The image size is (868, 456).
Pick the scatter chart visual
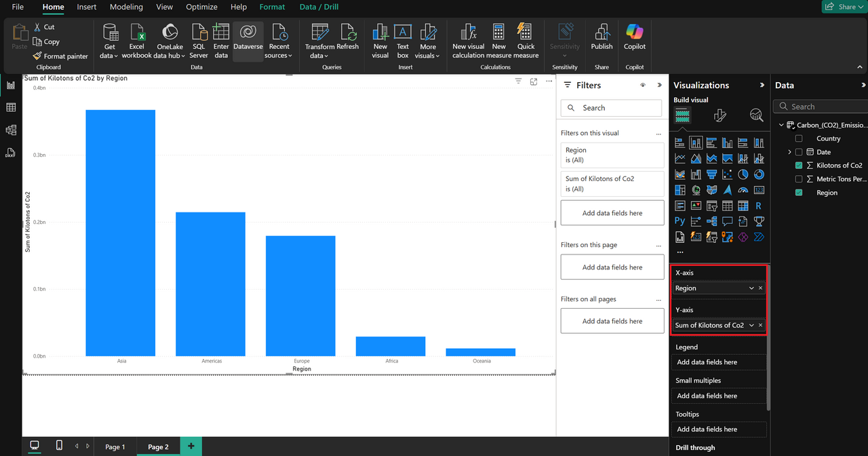(727, 174)
